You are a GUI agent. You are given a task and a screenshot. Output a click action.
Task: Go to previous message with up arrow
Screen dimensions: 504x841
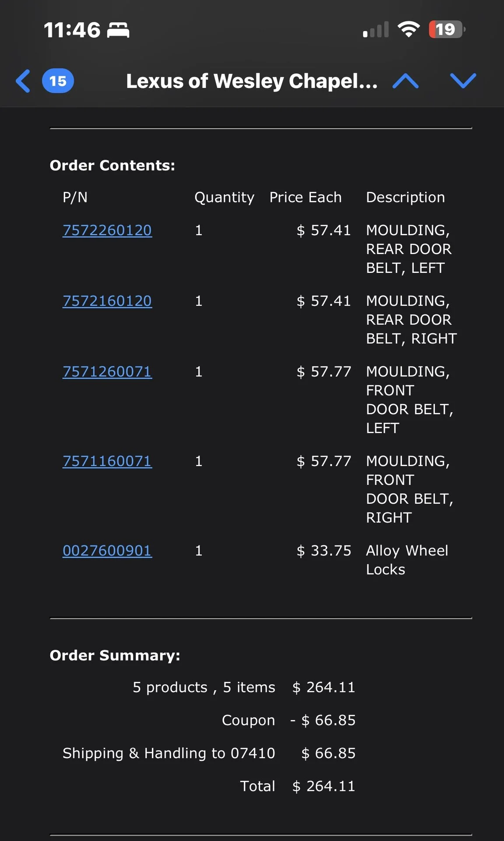[x=405, y=81]
